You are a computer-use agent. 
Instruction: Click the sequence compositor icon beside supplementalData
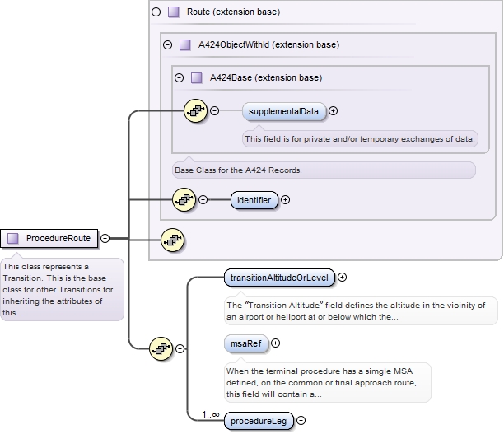click(195, 110)
